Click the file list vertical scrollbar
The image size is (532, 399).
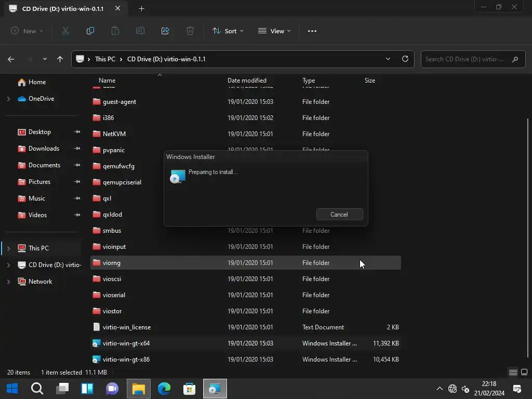[x=528, y=237]
